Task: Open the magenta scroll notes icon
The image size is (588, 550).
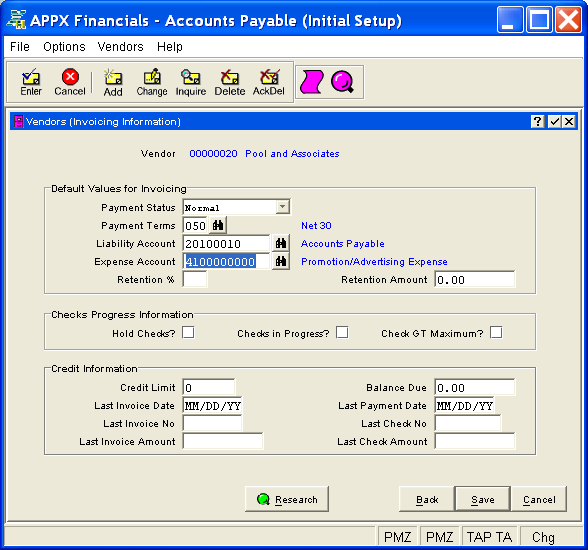Action: click(311, 82)
